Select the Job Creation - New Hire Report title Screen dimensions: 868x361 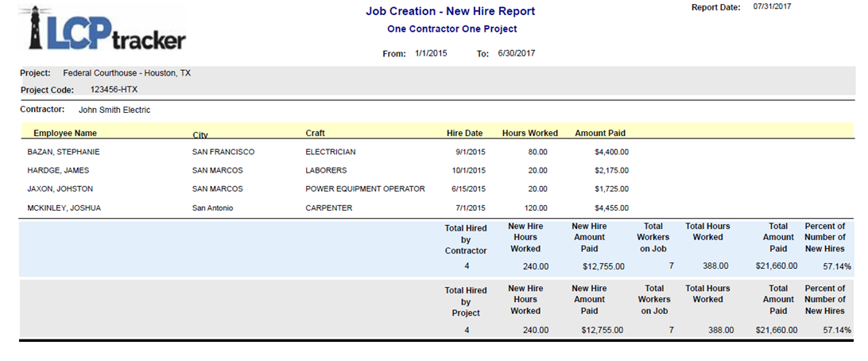pos(451,11)
